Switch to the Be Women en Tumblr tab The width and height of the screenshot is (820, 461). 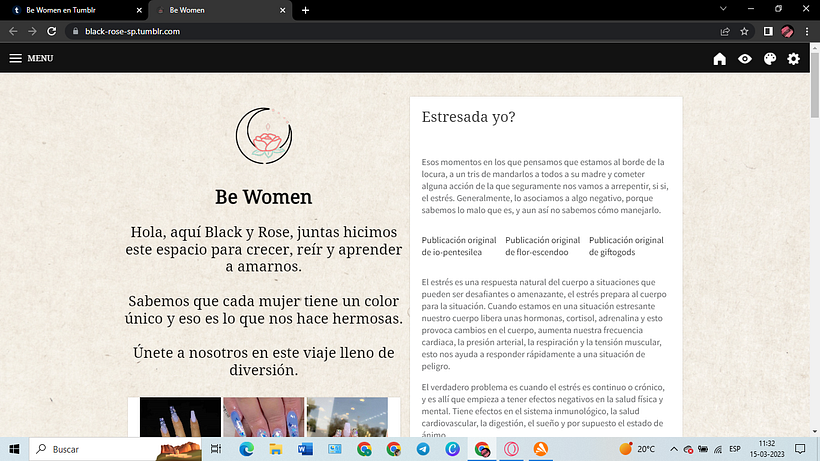pos(75,10)
